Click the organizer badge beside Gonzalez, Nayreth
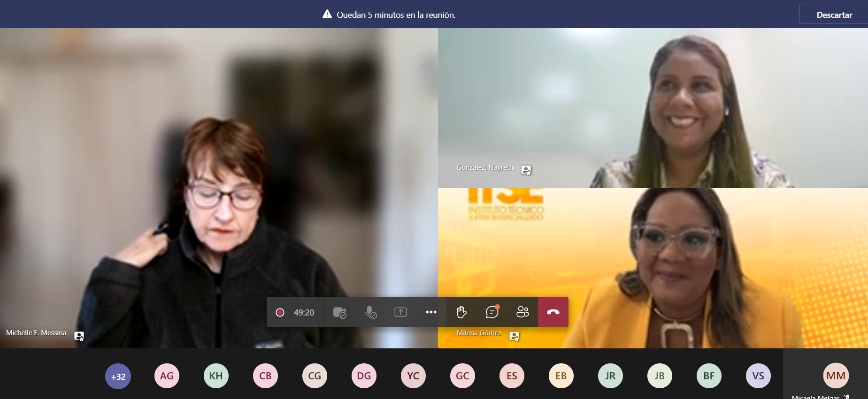The image size is (868, 399). click(526, 170)
